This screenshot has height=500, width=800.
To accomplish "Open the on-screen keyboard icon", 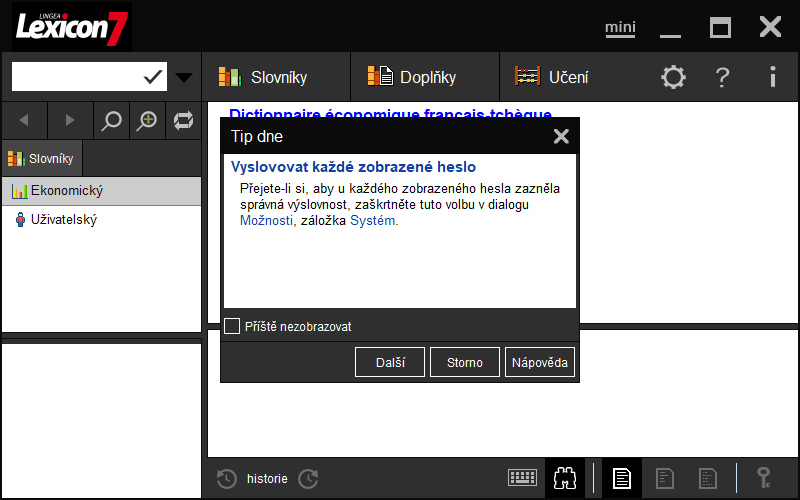I will pyautogui.click(x=522, y=478).
